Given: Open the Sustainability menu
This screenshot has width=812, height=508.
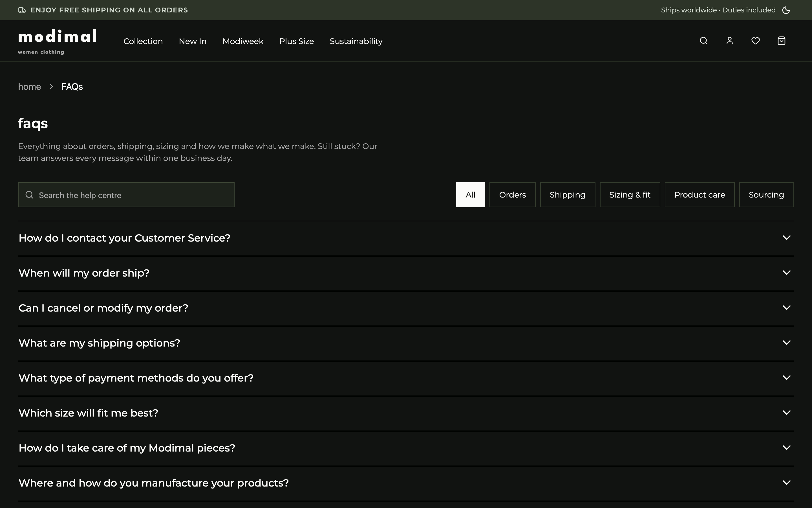Looking at the screenshot, I should (356, 41).
